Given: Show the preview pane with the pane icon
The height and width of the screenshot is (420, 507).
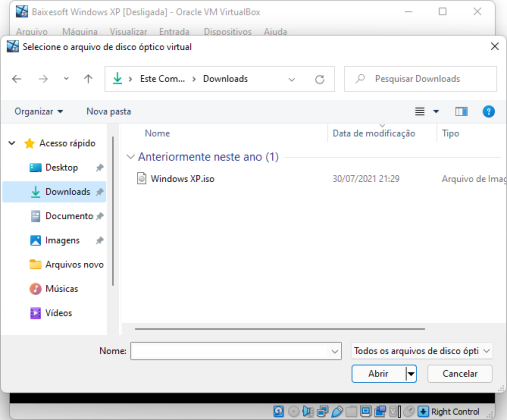Looking at the screenshot, I should point(461,111).
